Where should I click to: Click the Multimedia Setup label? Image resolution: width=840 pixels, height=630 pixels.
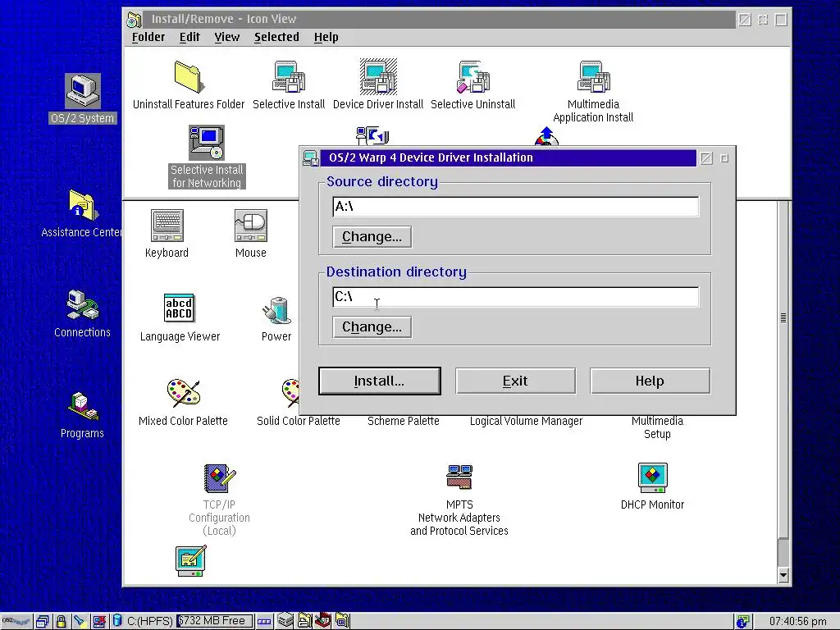(657, 427)
